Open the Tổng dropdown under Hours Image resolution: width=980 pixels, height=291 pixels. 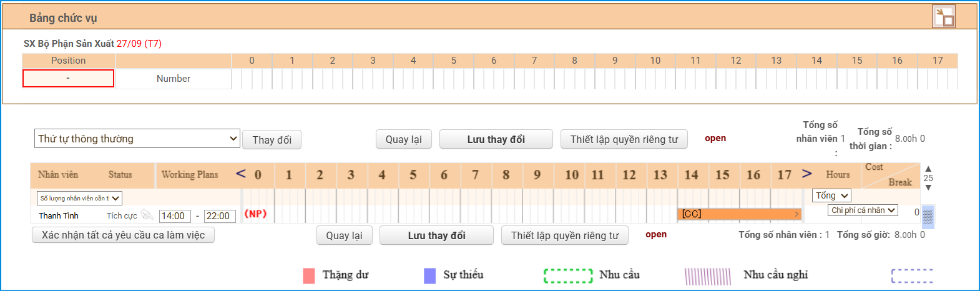(x=831, y=196)
